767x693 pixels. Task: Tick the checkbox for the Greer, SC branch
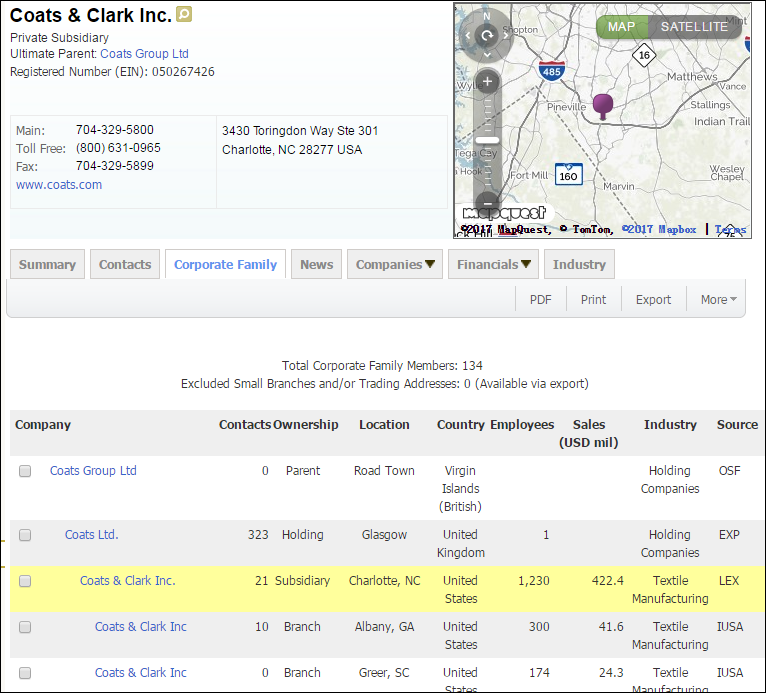pos(25,673)
